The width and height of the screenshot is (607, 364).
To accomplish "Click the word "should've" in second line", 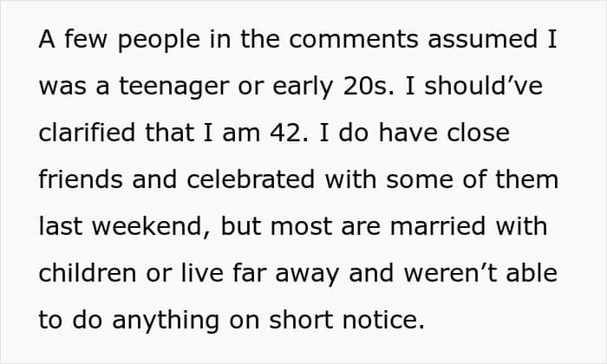I will pyautogui.click(x=484, y=86).
